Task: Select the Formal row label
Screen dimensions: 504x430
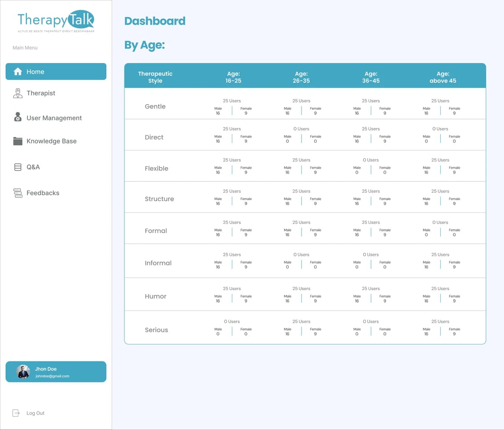Action: (x=156, y=231)
